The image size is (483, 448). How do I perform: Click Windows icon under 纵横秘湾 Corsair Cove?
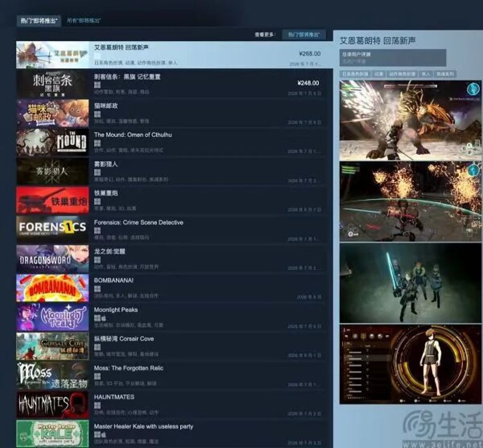point(97,347)
